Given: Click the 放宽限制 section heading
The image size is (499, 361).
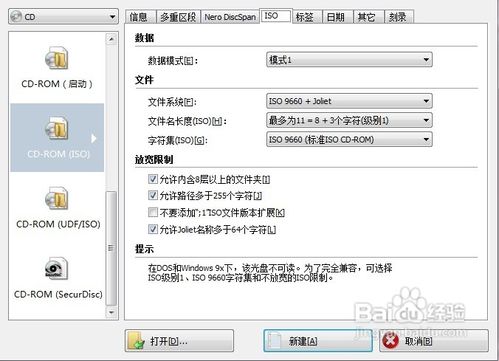Looking at the screenshot, I should (154, 160).
